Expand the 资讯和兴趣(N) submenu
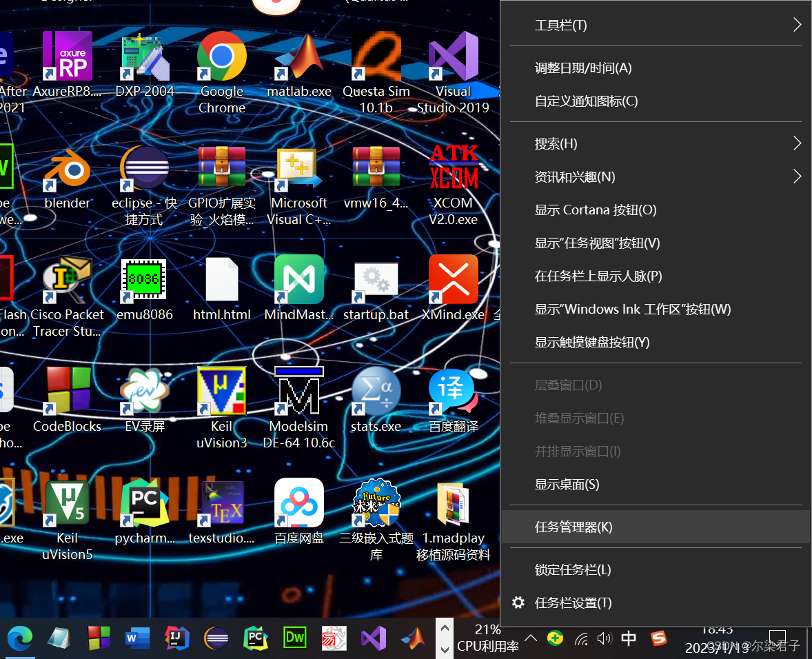 [x=656, y=177]
